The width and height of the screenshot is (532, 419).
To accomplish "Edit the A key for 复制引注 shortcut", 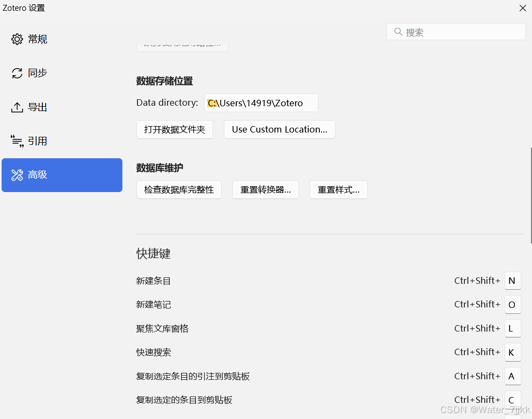I will [x=513, y=376].
